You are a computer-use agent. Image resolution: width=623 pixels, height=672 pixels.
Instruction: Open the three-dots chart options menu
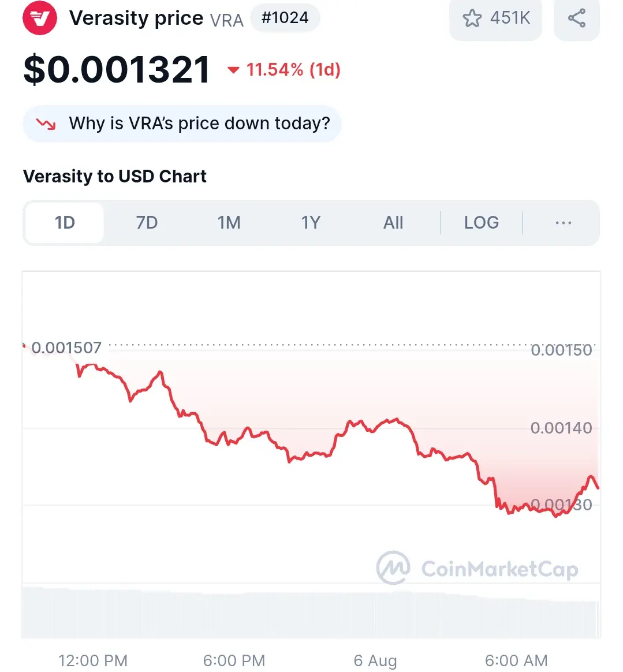(563, 223)
